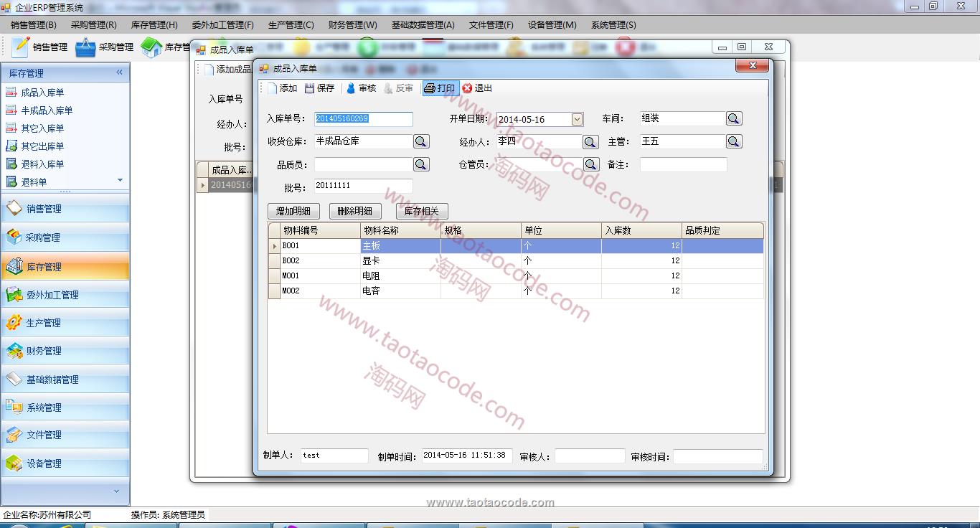Open the 车间 workshop lookup magnifier
This screenshot has height=528, width=980.
point(733,118)
